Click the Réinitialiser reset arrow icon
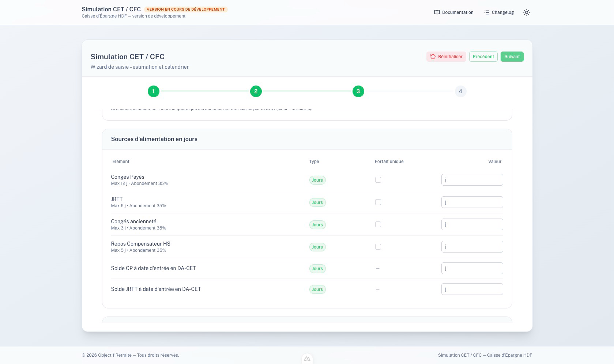The height and width of the screenshot is (364, 614). point(433,57)
